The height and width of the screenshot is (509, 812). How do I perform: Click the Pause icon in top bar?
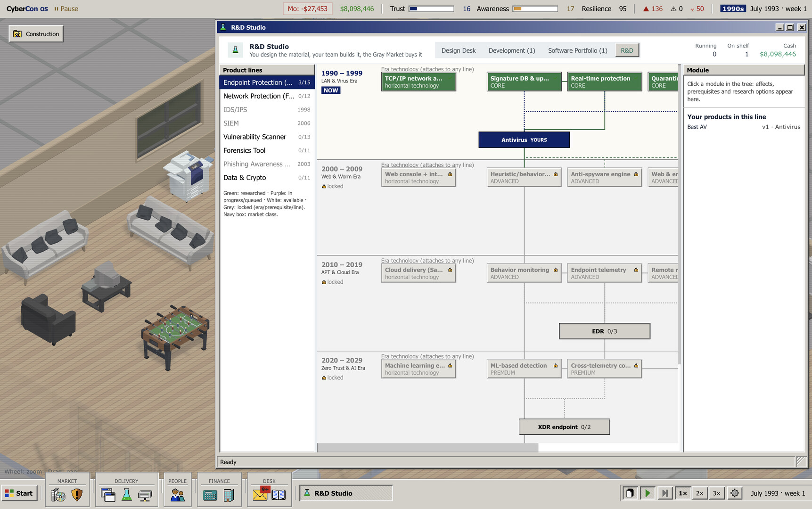[57, 9]
